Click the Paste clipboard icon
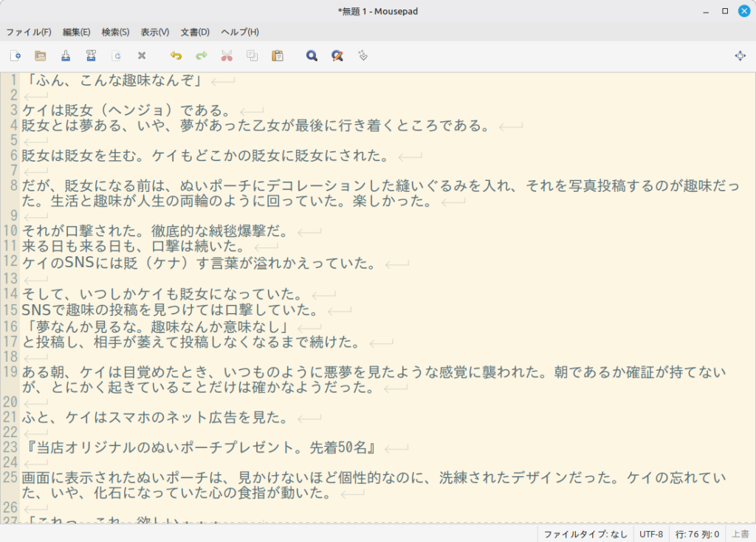The height and width of the screenshot is (542, 756). [x=278, y=55]
